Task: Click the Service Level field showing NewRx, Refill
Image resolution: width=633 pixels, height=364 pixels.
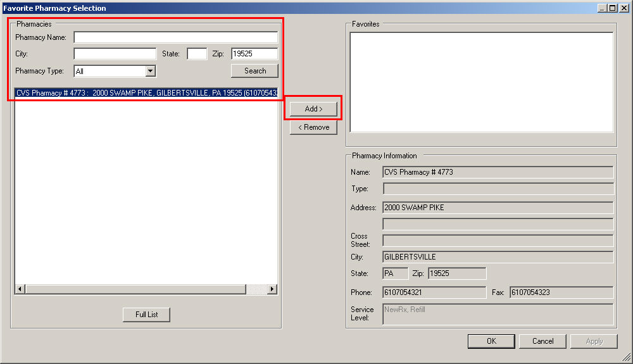Action: click(498, 314)
